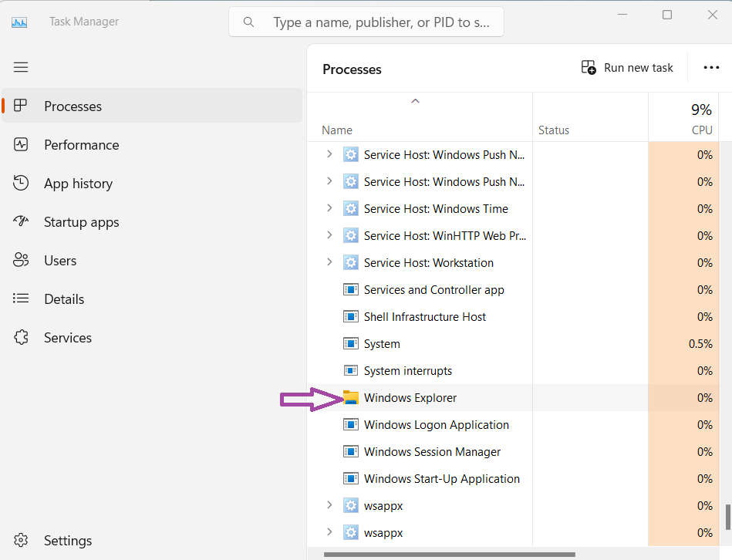Open the Services page
Screen dimensions: 732x560
[x=67, y=338]
